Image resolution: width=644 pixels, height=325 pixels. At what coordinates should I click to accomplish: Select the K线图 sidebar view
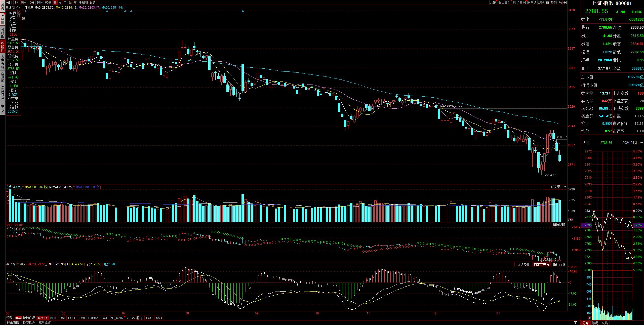(x=3, y=46)
